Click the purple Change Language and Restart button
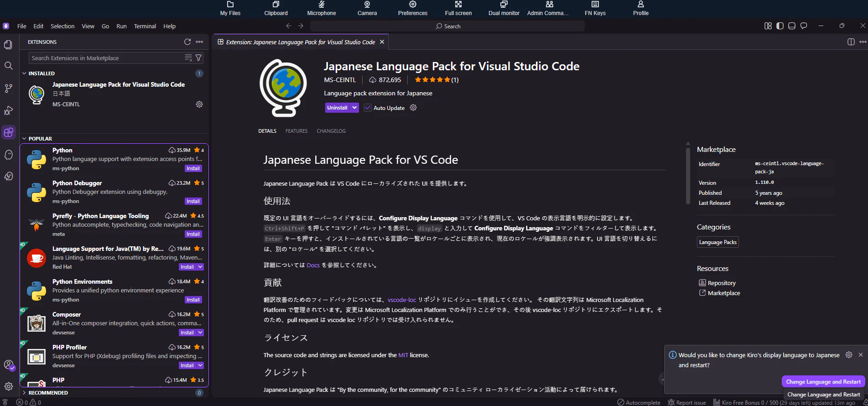Viewport: 868px width, 406px height. click(x=823, y=382)
